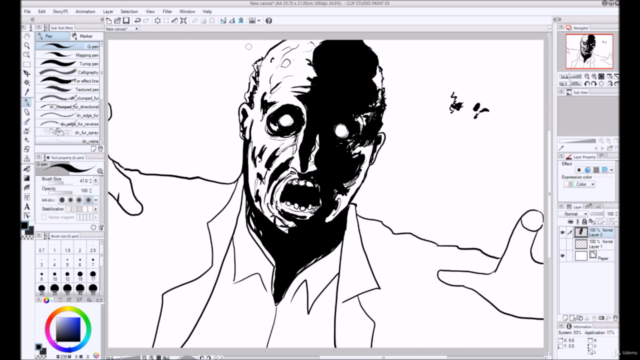Open the Normal blending mode dropdown

tap(574, 214)
